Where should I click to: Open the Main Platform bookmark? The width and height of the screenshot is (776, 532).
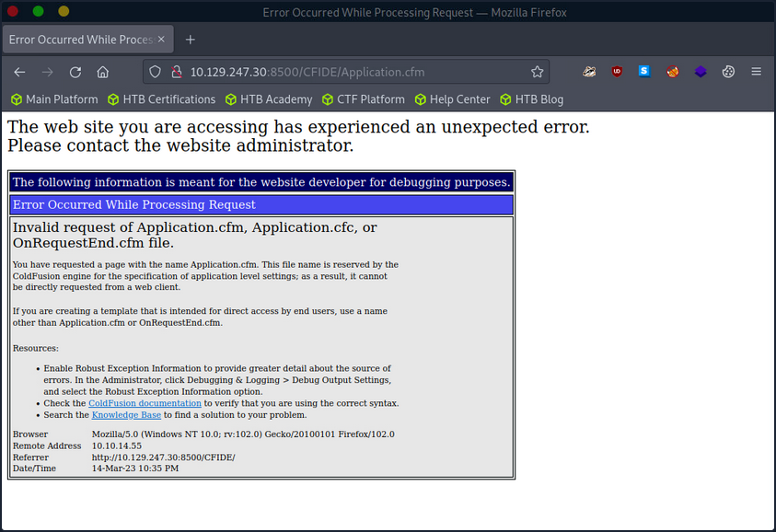pos(53,99)
